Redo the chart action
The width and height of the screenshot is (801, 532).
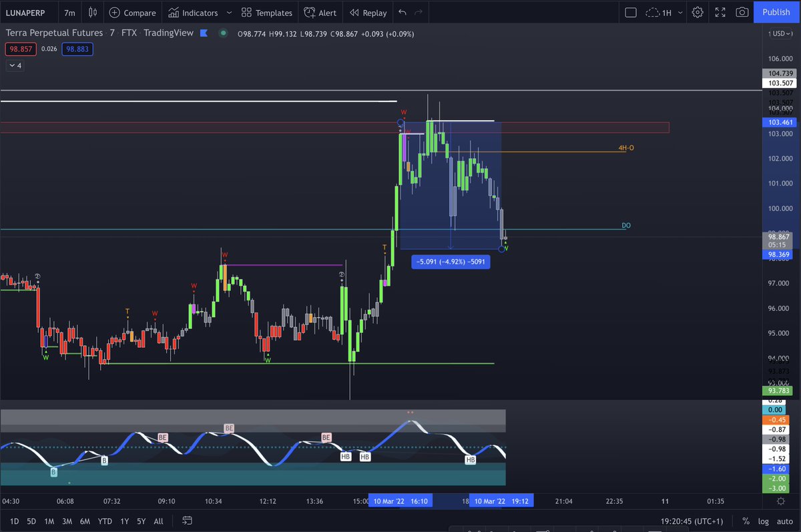[x=419, y=12]
